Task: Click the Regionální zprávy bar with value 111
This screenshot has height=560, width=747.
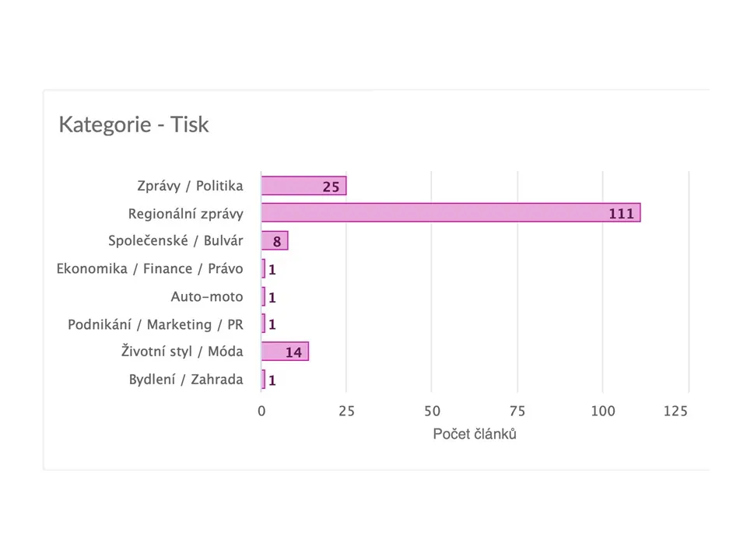Action: tap(451, 212)
